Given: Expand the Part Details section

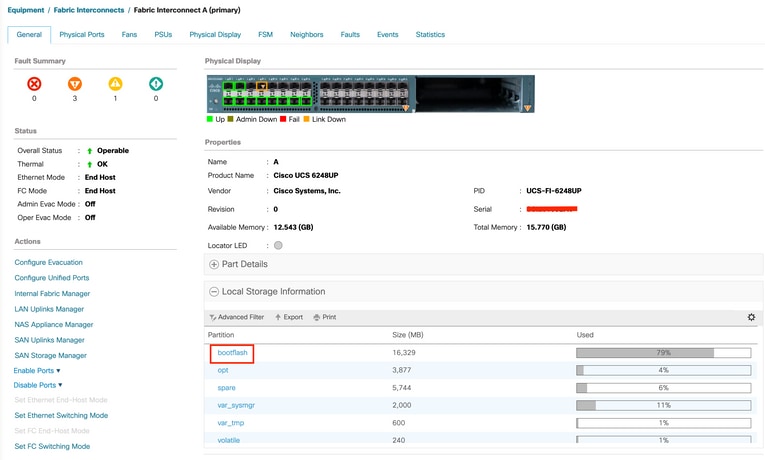Looking at the screenshot, I should (214, 264).
